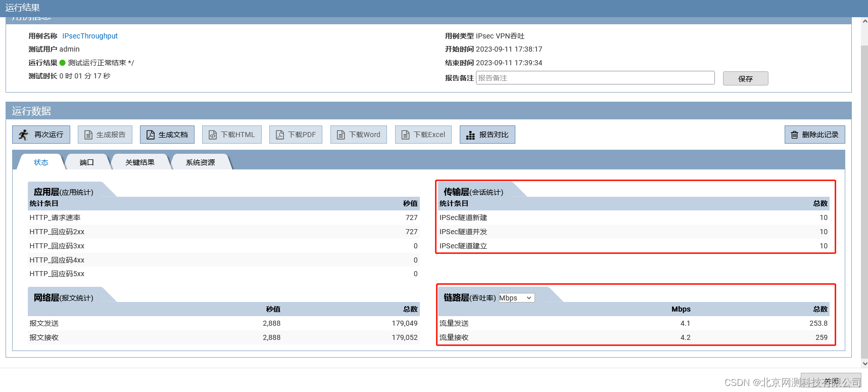Click the start time 2023-09-11 17:38:17
Image resolution: width=868 pixels, height=392 pixels.
[x=509, y=49]
